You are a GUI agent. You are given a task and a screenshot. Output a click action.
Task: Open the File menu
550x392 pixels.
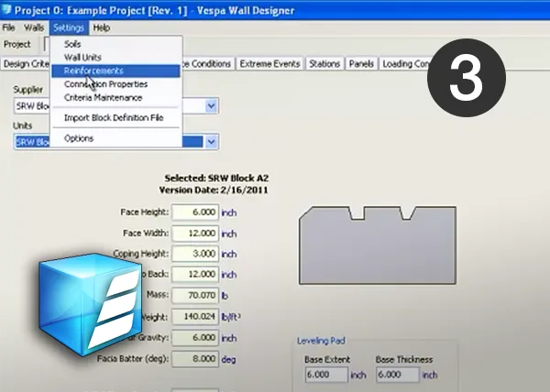[8, 27]
